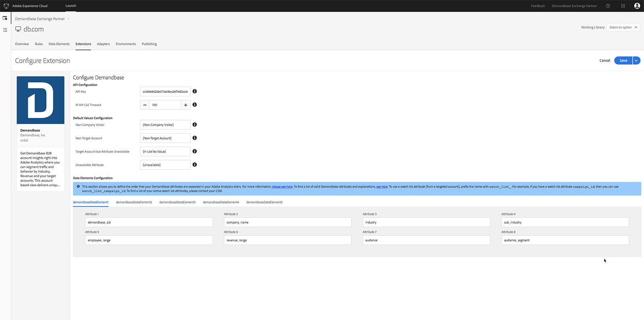Click the 'Demandbase, Inc.' publisher text

point(33,135)
